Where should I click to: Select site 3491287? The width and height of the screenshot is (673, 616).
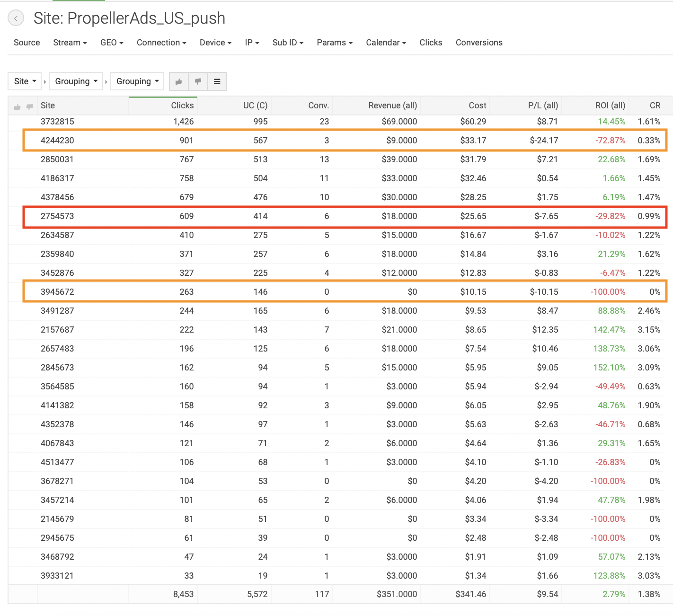[x=57, y=311]
